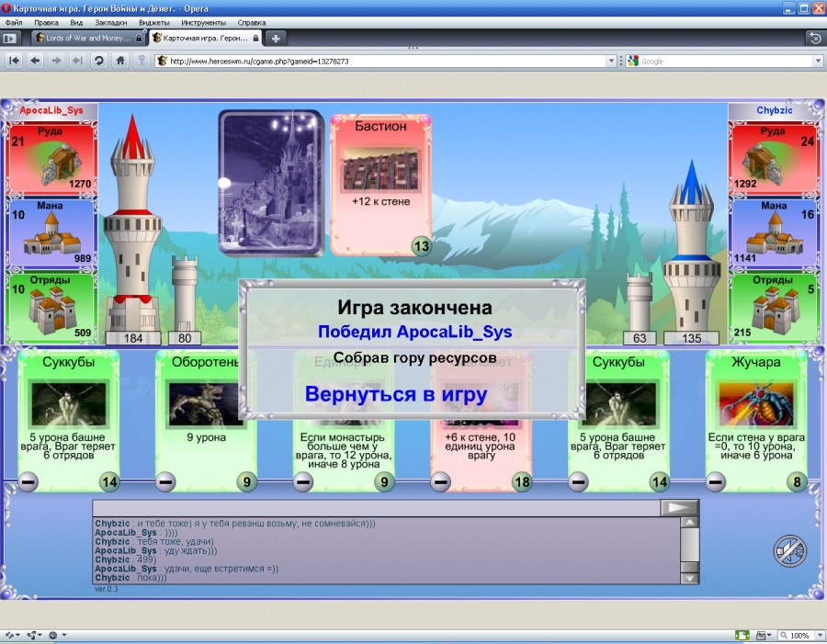
Task: Click the wand icon beside the address bar
Action: 142,61
